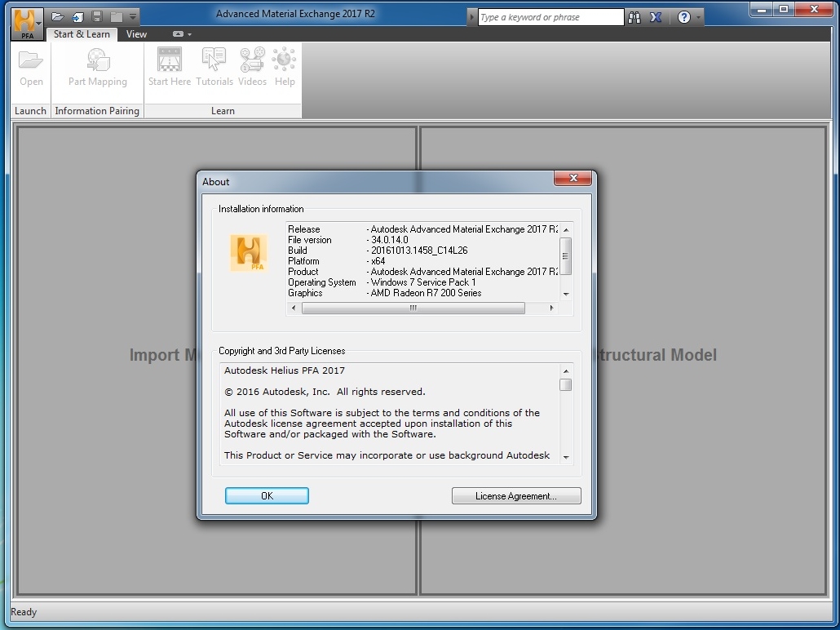Click the ribbon minimize toggle icon
This screenshot has width=840, height=630.
click(x=178, y=33)
